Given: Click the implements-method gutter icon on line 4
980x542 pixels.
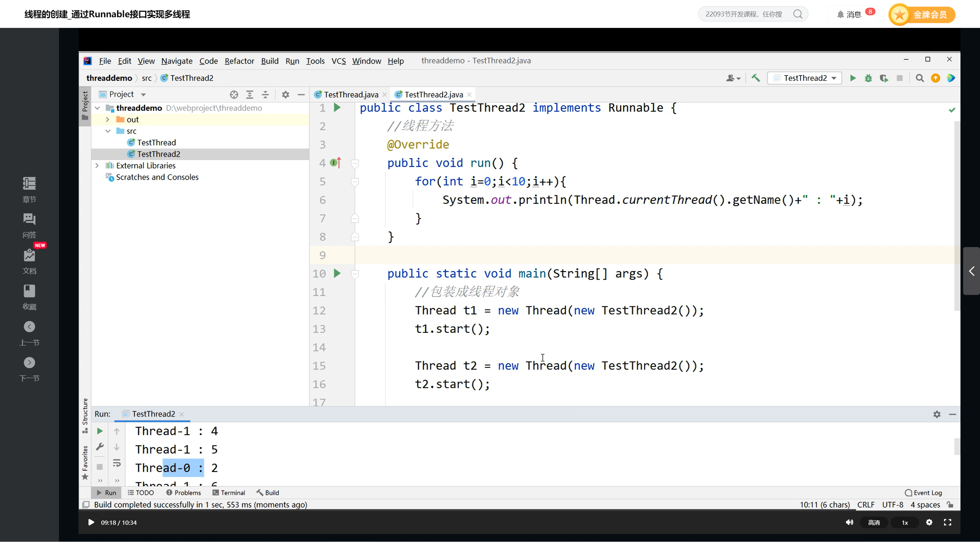Looking at the screenshot, I should (x=335, y=163).
